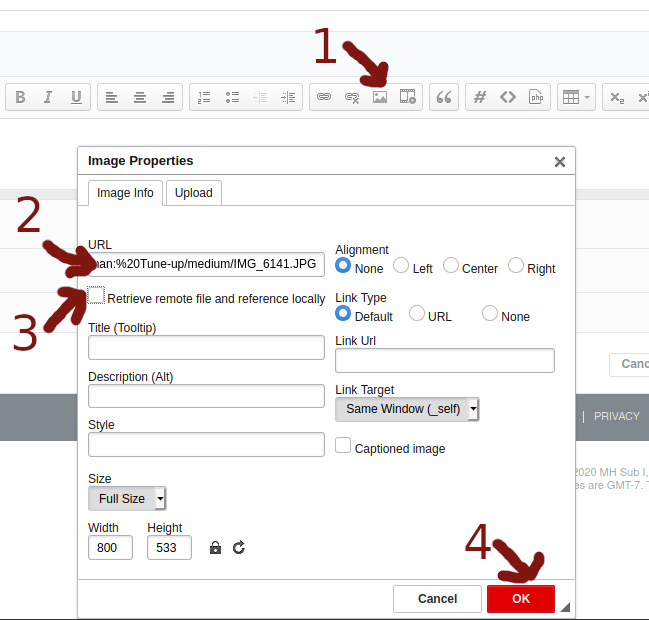Open the PRIVACY footer link
This screenshot has height=620, width=649.
pyautogui.click(x=616, y=416)
